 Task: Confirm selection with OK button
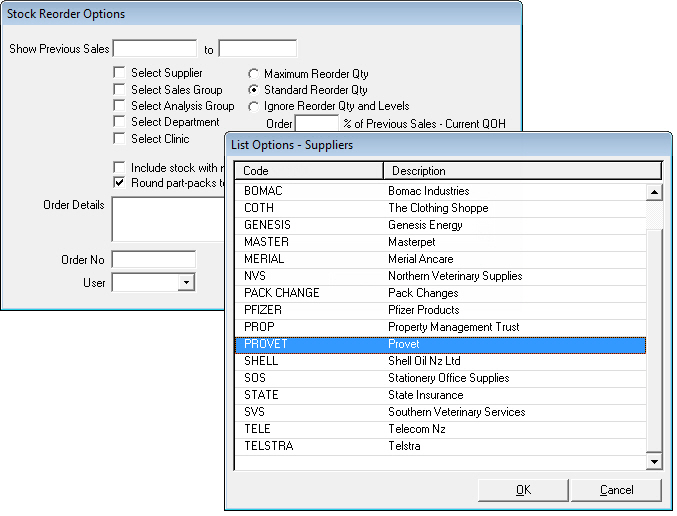tap(523, 490)
